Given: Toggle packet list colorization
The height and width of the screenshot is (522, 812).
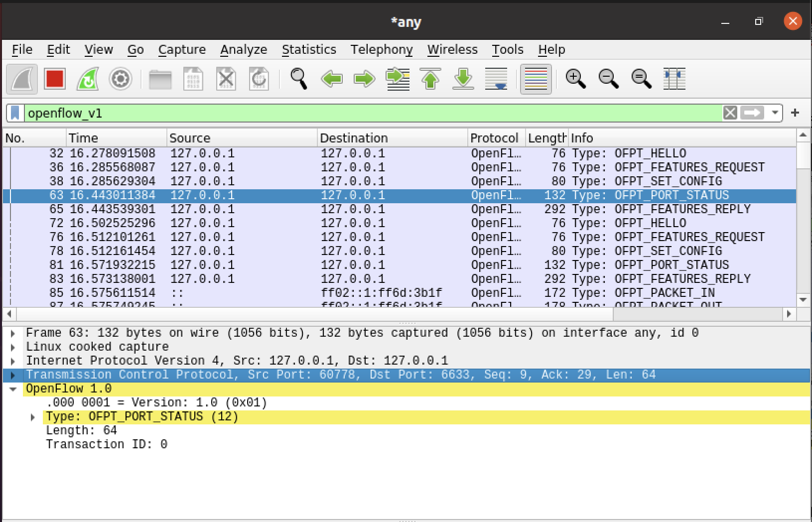Looking at the screenshot, I should coord(536,79).
